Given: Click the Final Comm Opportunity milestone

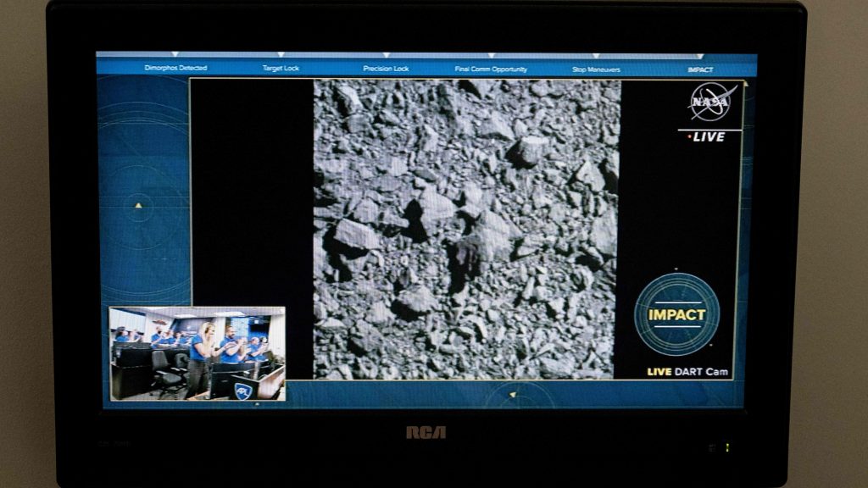Looking at the screenshot, I should tap(491, 69).
